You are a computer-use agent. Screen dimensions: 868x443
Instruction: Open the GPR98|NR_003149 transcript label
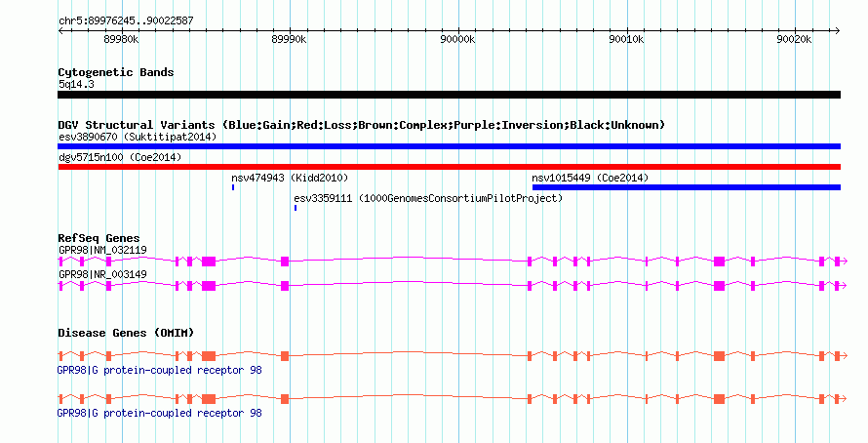(x=102, y=274)
